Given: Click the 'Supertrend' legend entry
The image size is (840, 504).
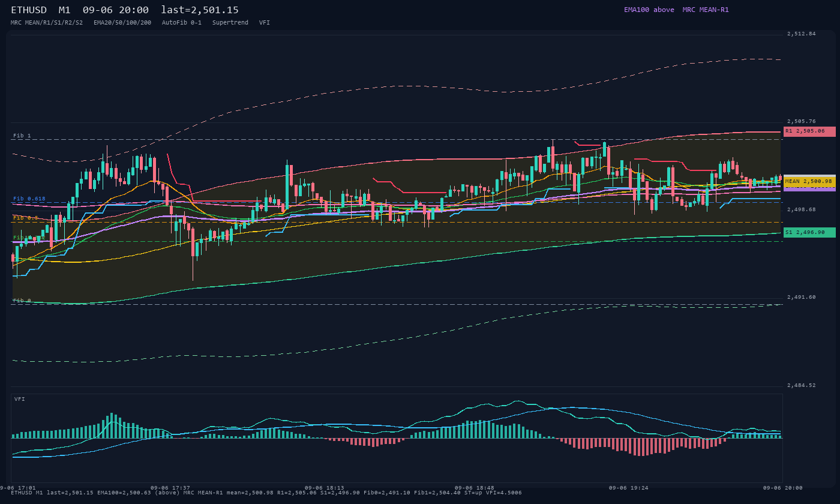Looking at the screenshot, I should pyautogui.click(x=230, y=22).
